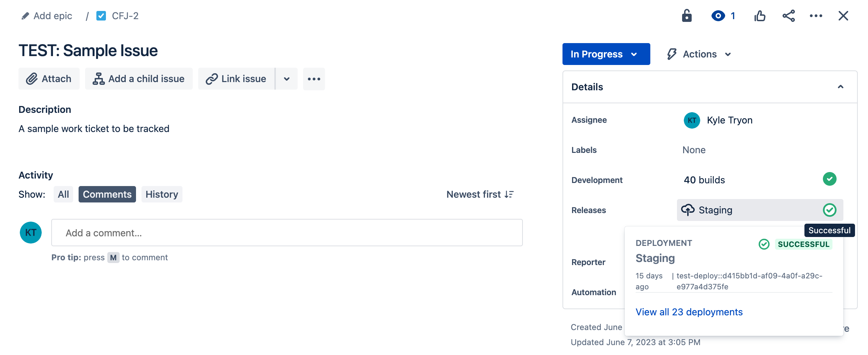
Task: Click the issue title TEST: Sample Issue
Action: pyautogui.click(x=88, y=51)
